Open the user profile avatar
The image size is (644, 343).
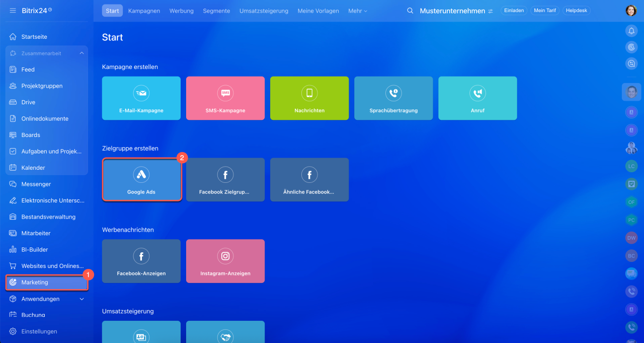point(631,11)
